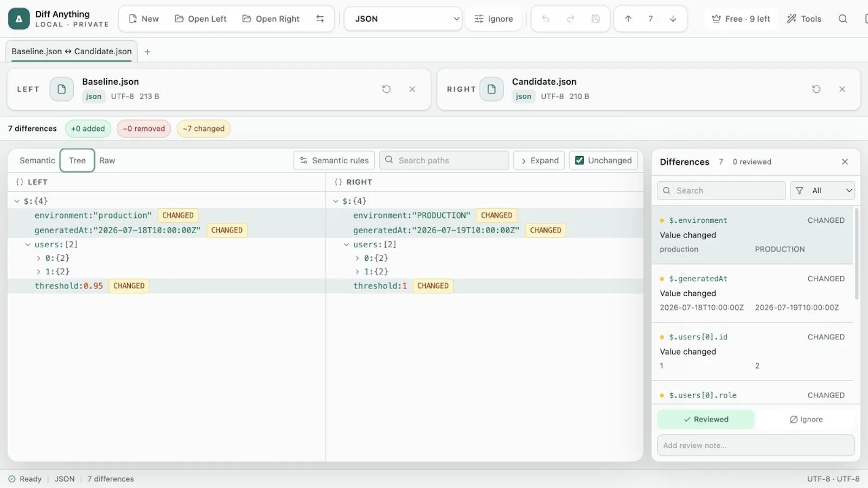Image resolution: width=868 pixels, height=488 pixels.
Task: Select the $.environment difference entry
Action: (x=752, y=235)
